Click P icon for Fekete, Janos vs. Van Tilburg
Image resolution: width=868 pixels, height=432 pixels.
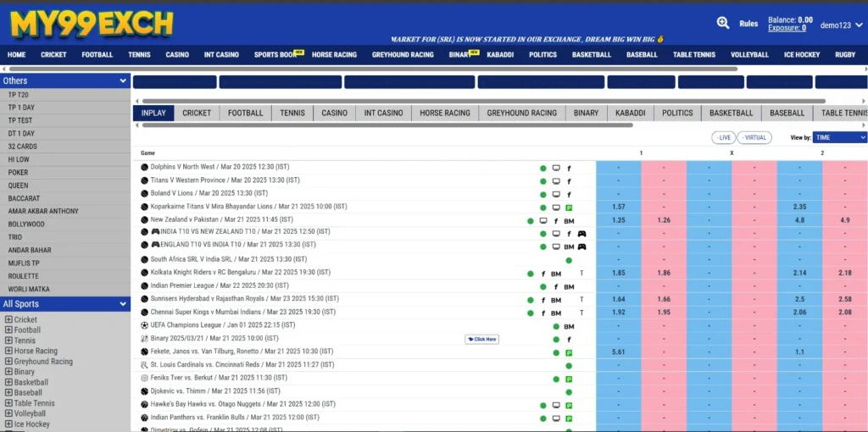pyautogui.click(x=569, y=353)
